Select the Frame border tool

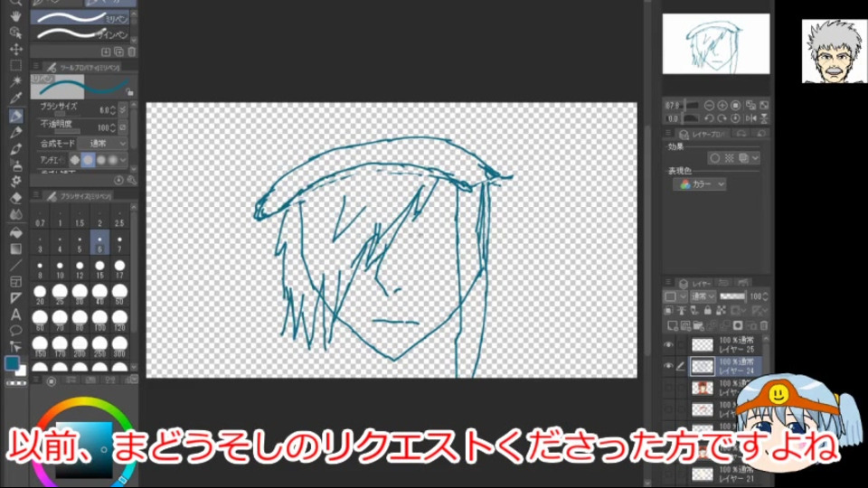tap(15, 282)
